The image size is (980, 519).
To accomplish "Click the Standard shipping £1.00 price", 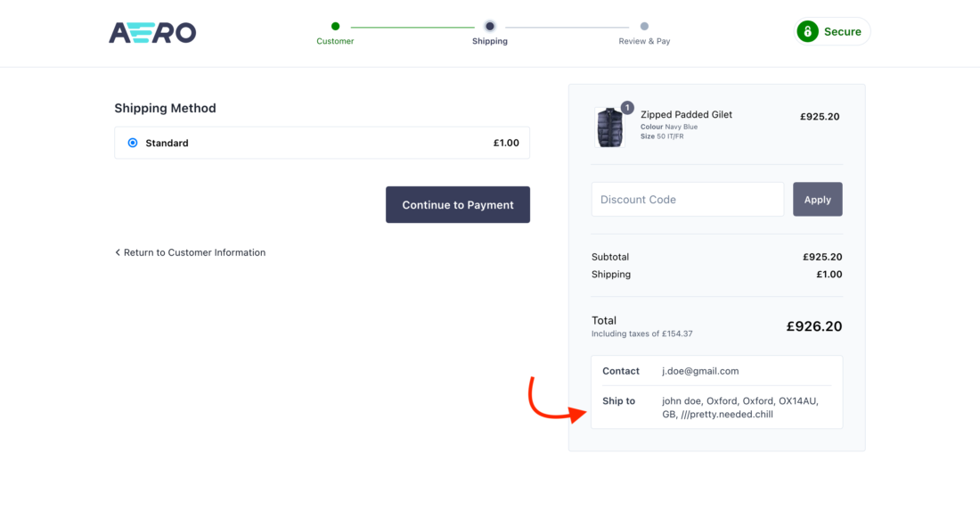I will click(506, 143).
